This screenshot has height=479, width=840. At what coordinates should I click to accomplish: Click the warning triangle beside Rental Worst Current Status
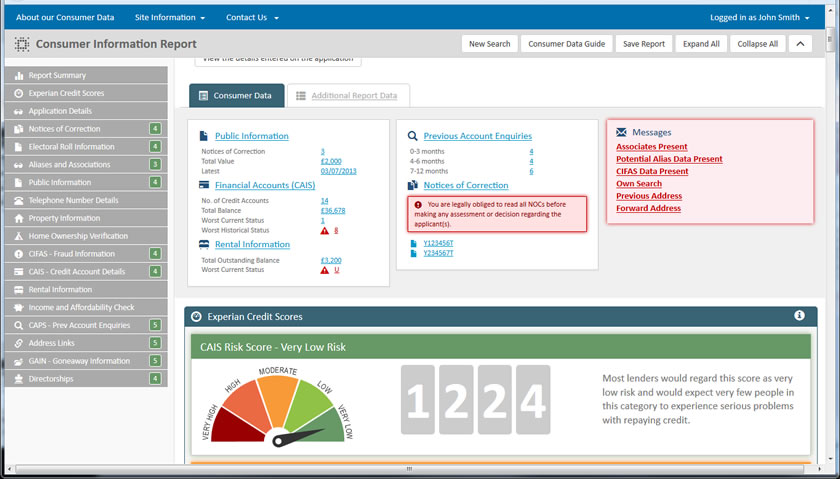point(325,270)
